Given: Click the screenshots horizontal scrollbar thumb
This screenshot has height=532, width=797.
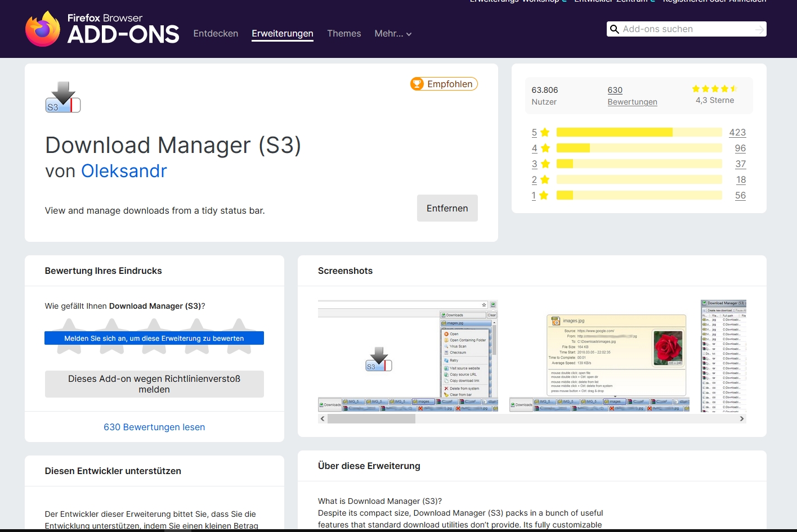Looking at the screenshot, I should [371, 419].
